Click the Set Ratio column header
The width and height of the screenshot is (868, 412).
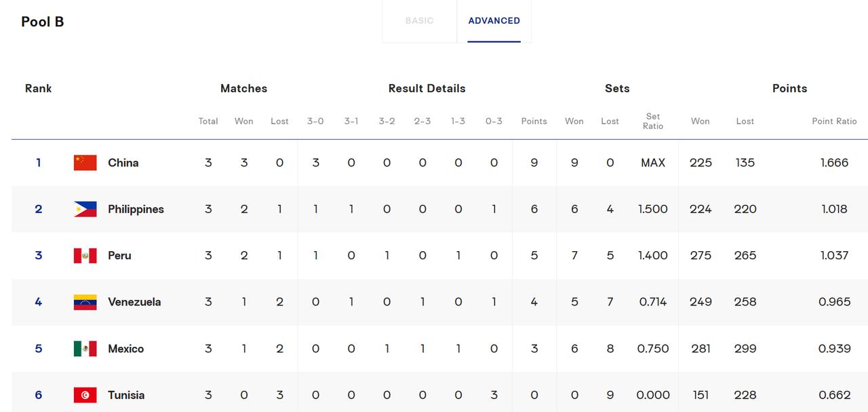point(653,121)
